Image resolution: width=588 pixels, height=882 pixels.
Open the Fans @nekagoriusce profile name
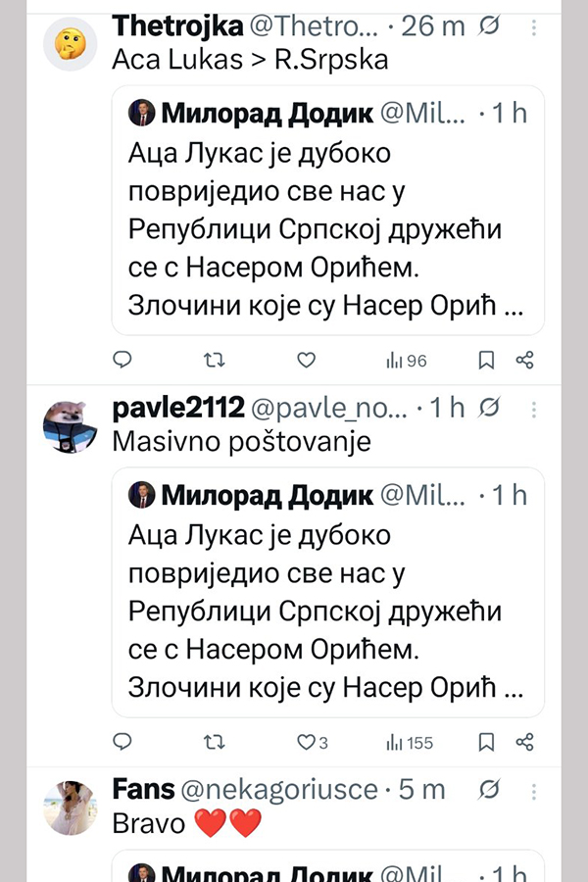coord(144,789)
